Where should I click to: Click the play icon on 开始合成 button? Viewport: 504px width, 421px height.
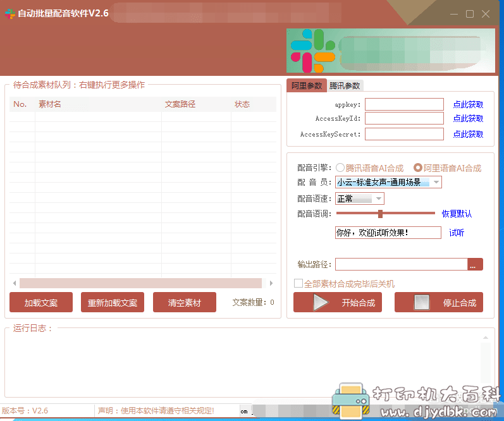click(x=321, y=302)
